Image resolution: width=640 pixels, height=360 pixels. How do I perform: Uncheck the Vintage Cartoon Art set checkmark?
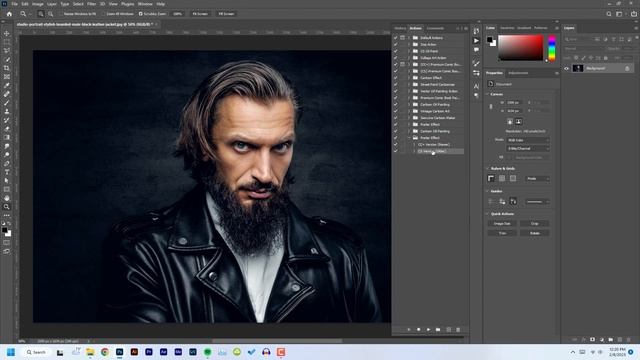tap(395, 111)
